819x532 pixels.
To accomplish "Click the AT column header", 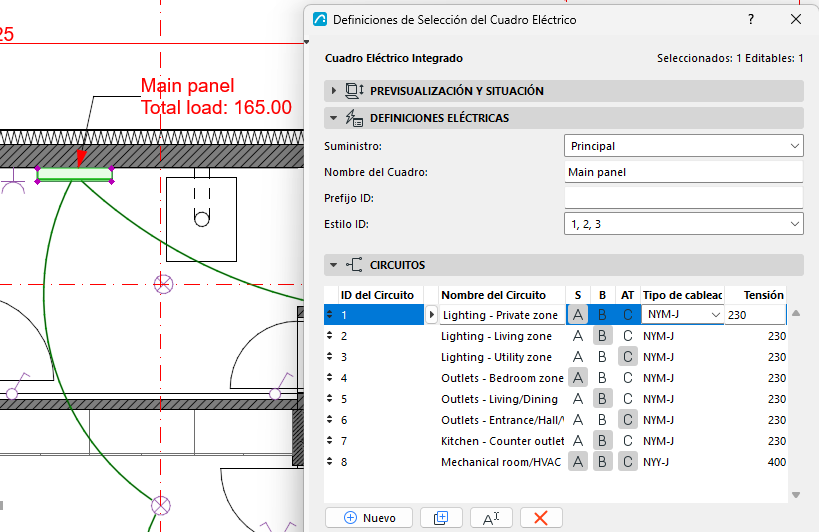I will [x=627, y=295].
